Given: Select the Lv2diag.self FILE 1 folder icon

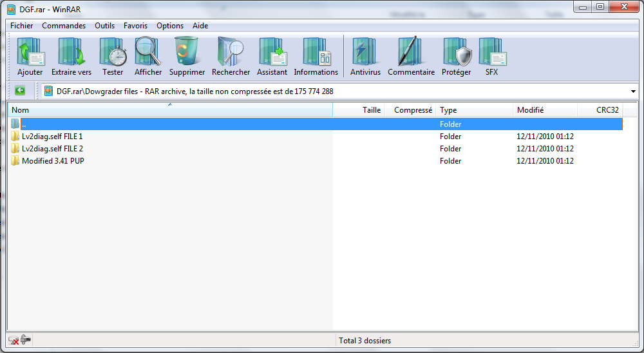Looking at the screenshot, I should pyautogui.click(x=15, y=136).
